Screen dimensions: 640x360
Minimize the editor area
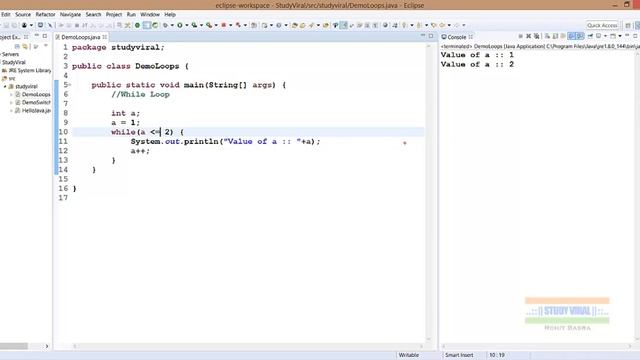(423, 36)
